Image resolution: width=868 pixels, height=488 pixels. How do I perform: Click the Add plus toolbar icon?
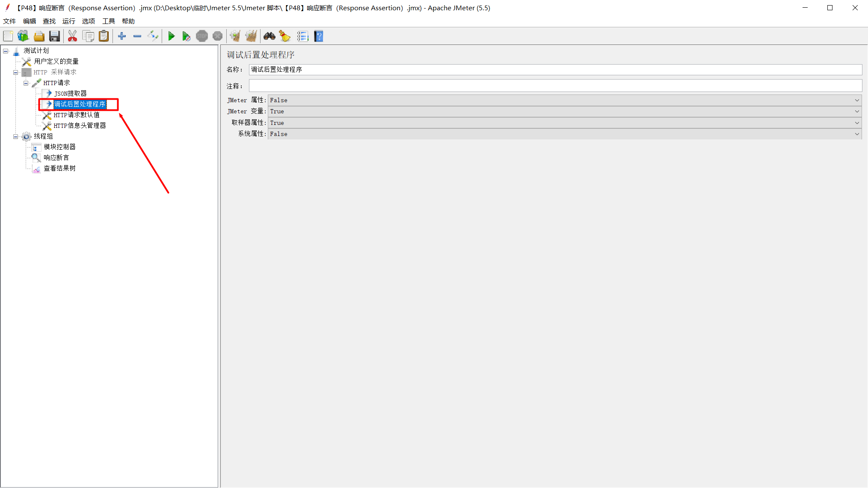122,36
